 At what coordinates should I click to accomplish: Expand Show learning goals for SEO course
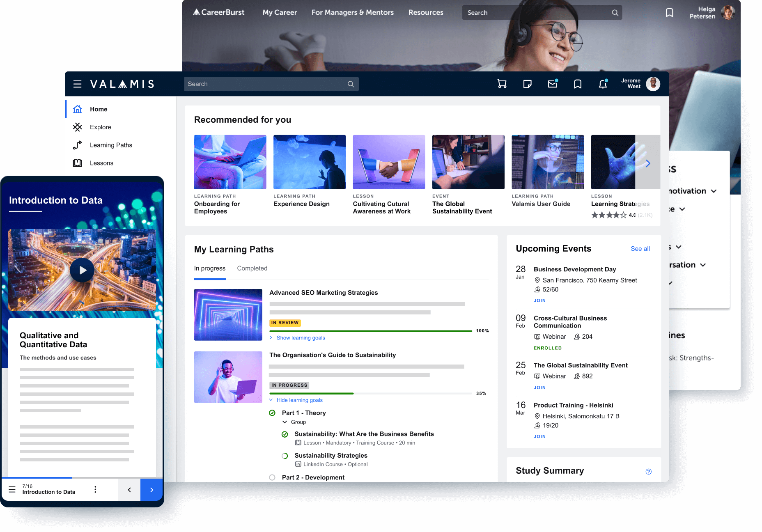[301, 338]
